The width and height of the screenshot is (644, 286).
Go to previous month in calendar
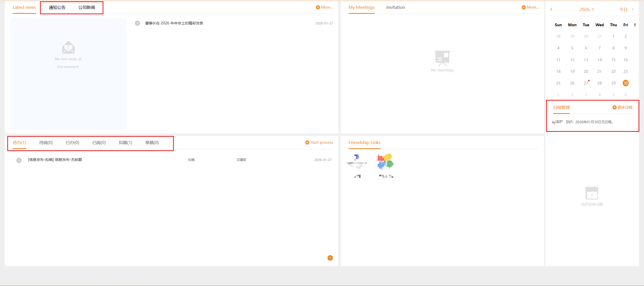551,9
